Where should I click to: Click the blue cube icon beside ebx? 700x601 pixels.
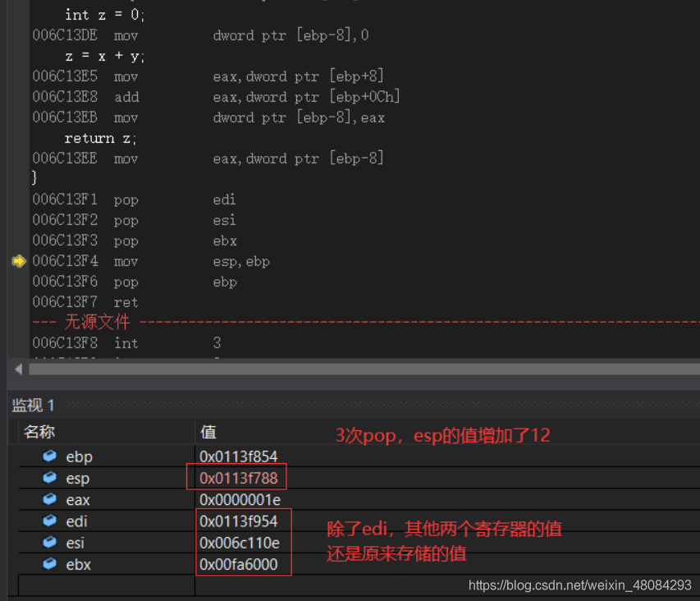(x=49, y=563)
